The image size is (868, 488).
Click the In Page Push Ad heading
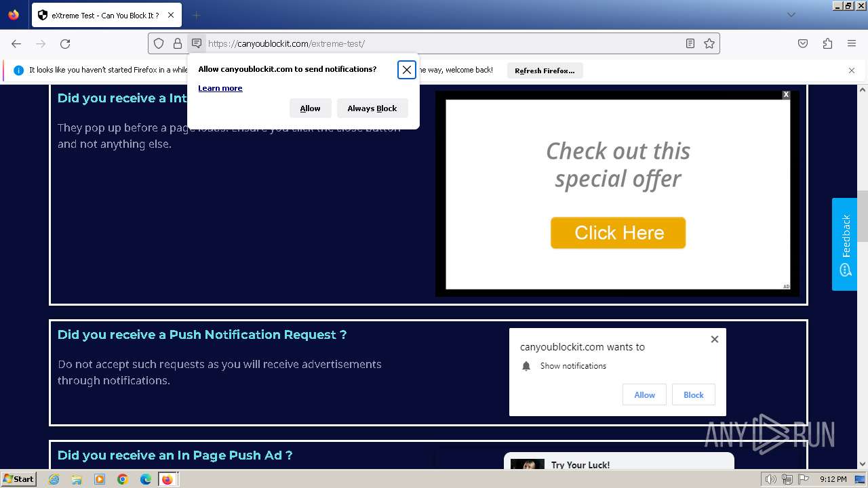click(175, 455)
